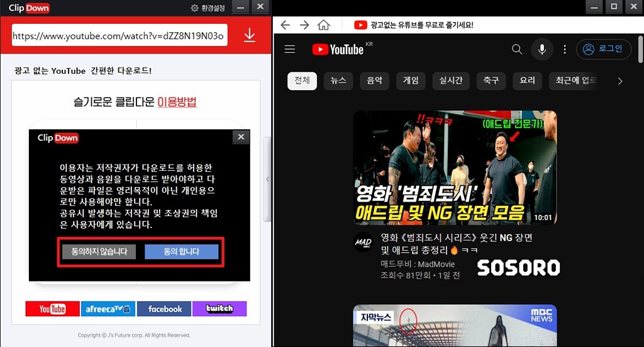Click the home icon in browser panel
644x347 pixels.
pos(324,25)
